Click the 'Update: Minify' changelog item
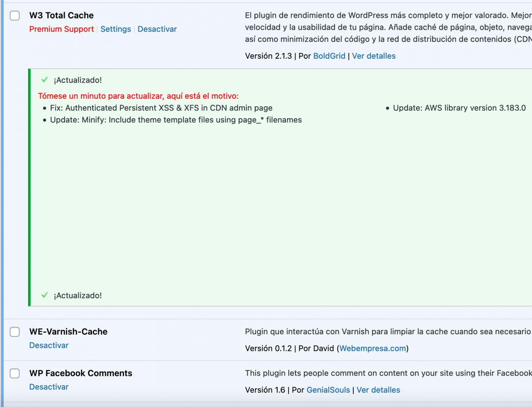 pos(176,120)
